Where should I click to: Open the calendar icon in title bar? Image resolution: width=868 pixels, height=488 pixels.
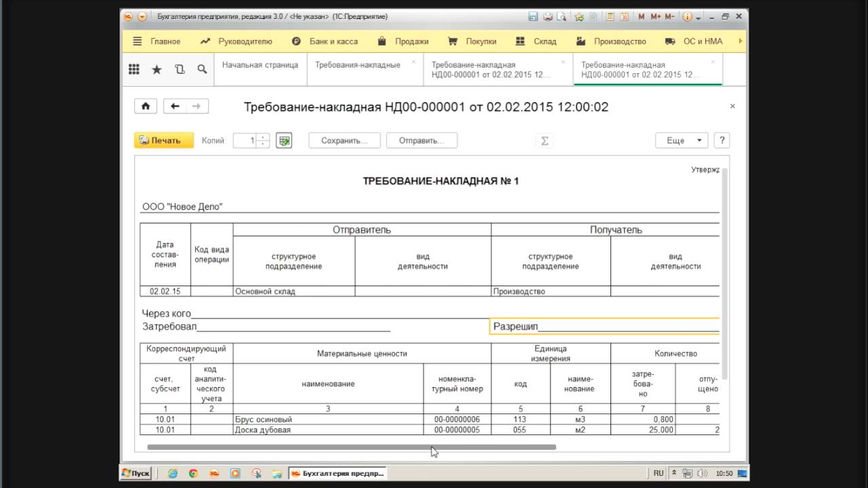[624, 16]
